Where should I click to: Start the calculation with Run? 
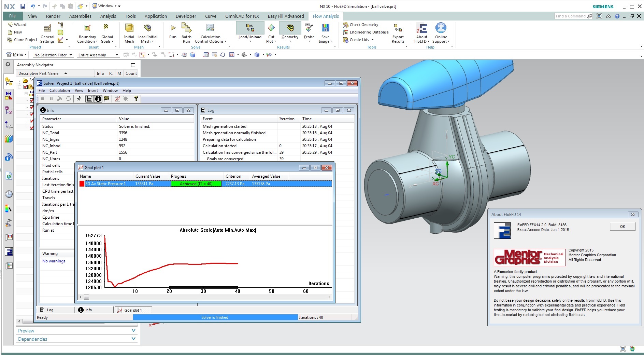(173, 31)
